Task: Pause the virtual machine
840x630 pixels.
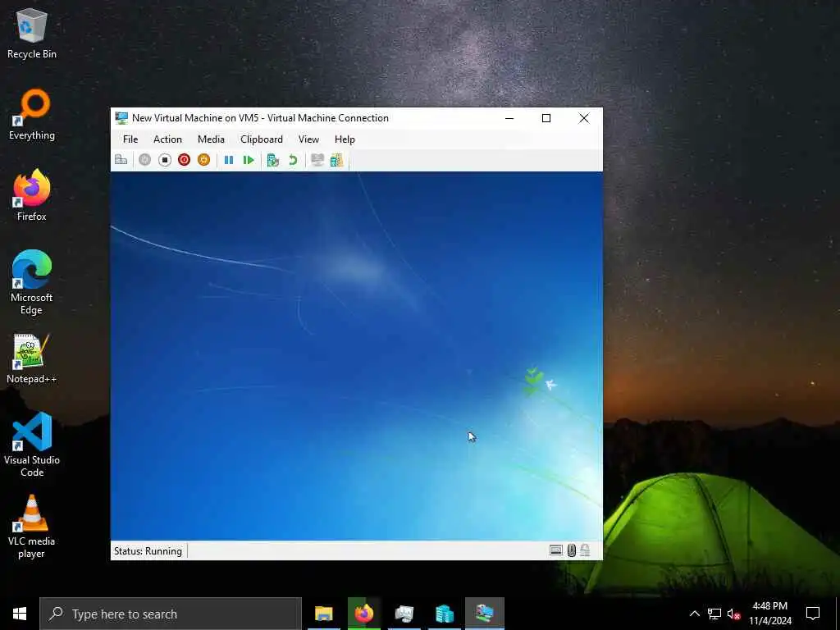Action: click(229, 160)
